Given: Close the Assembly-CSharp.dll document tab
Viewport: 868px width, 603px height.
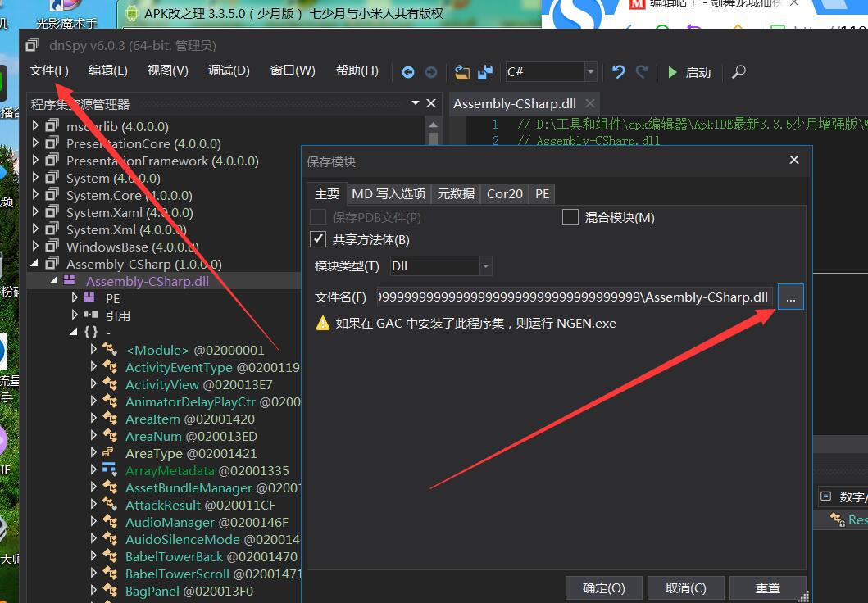Looking at the screenshot, I should click(589, 104).
